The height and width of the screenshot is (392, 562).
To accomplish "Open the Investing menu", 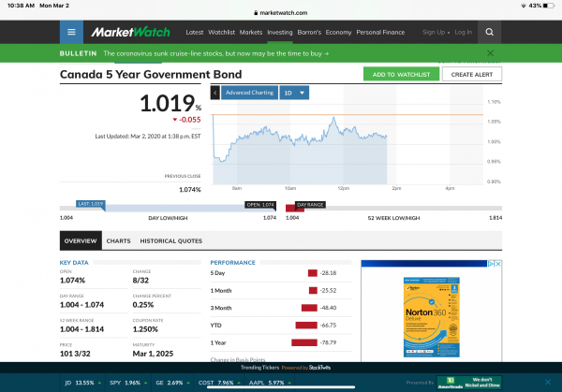I will click(x=279, y=32).
